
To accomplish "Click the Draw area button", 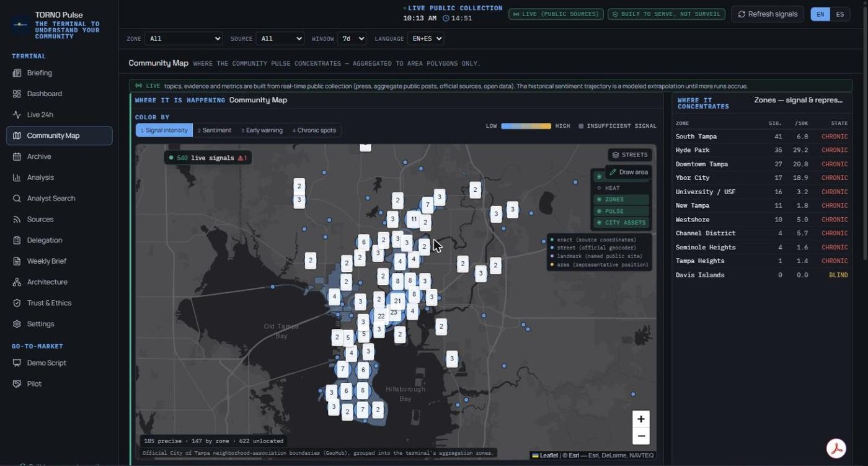I will point(628,172).
